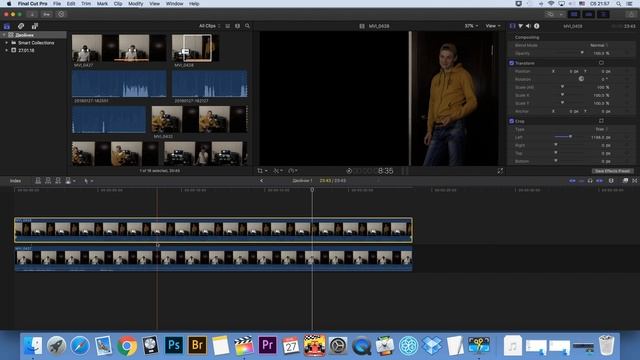Screen dimensions: 640x360
Task: Toggle timeline headphone audio skimming icon
Action: [x=590, y=181]
